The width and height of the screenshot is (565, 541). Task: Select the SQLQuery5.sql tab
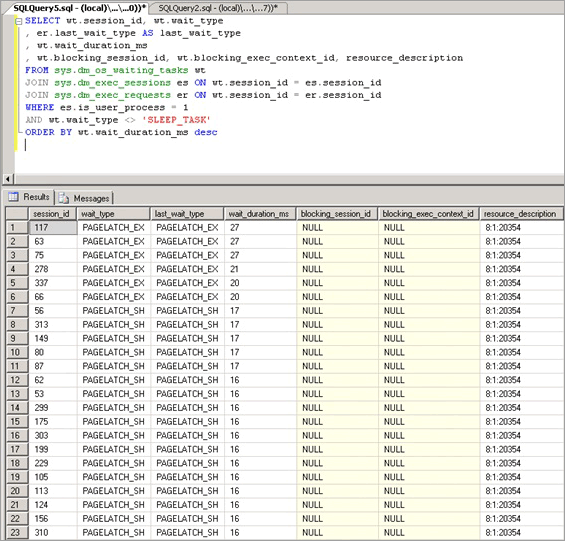click(x=79, y=8)
